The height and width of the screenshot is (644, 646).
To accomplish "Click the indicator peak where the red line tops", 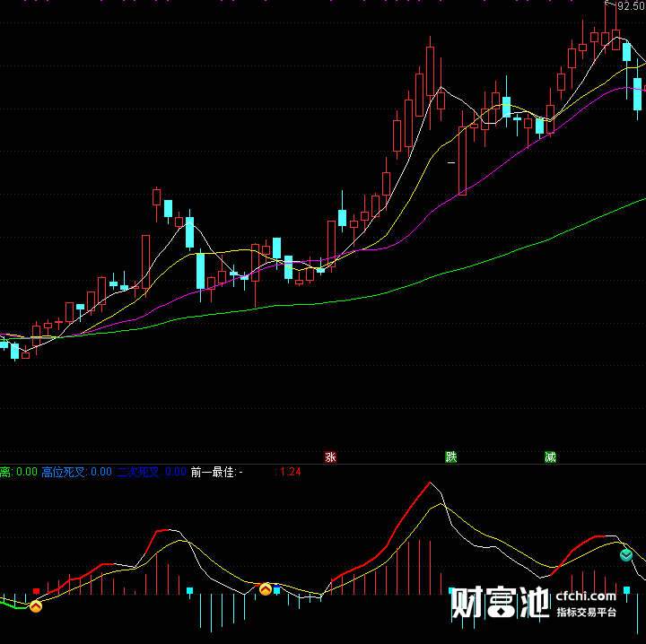I will tap(430, 483).
